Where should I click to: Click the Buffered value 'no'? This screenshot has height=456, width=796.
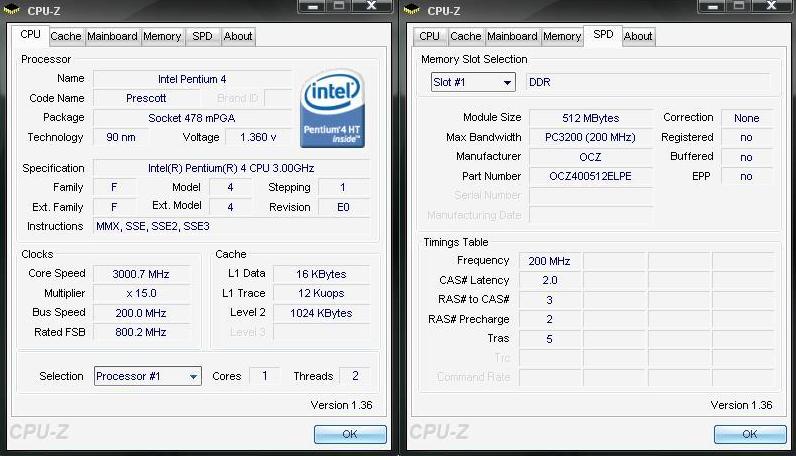pos(747,157)
